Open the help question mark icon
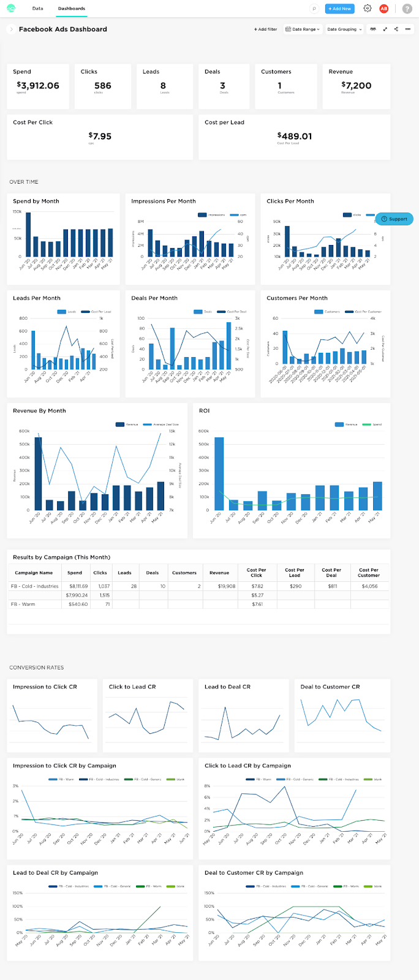Image resolution: width=419 pixels, height=980 pixels. click(x=407, y=9)
